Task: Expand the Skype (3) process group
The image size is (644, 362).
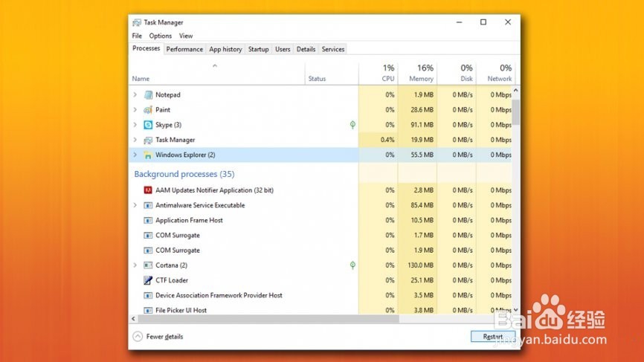Action: click(135, 125)
